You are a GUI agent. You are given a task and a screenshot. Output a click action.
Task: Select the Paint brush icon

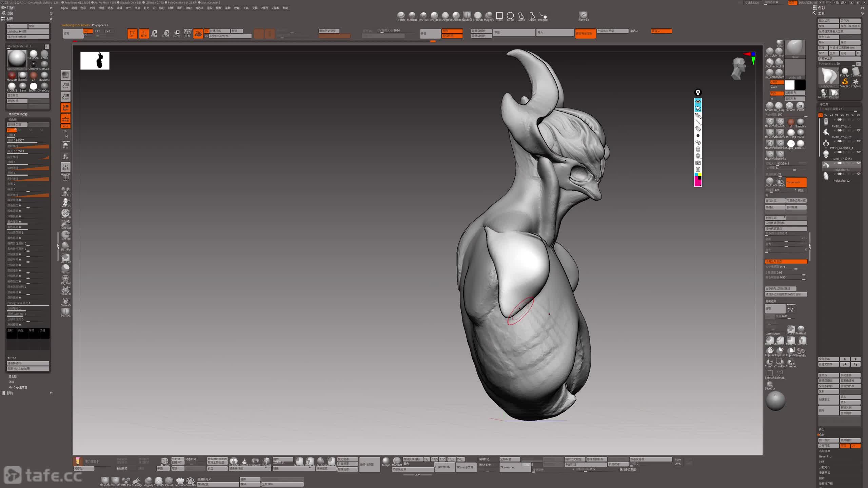pos(801,106)
